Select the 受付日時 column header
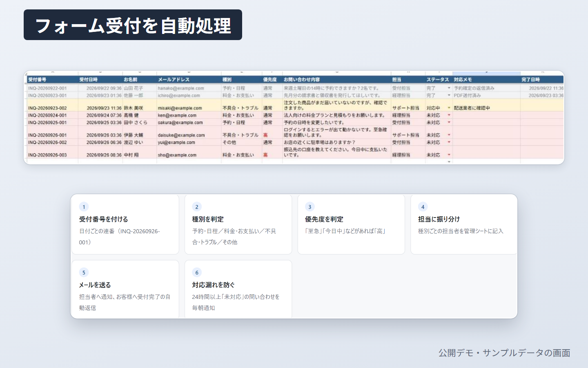Image resolution: width=588 pixels, height=368 pixels. coord(100,80)
